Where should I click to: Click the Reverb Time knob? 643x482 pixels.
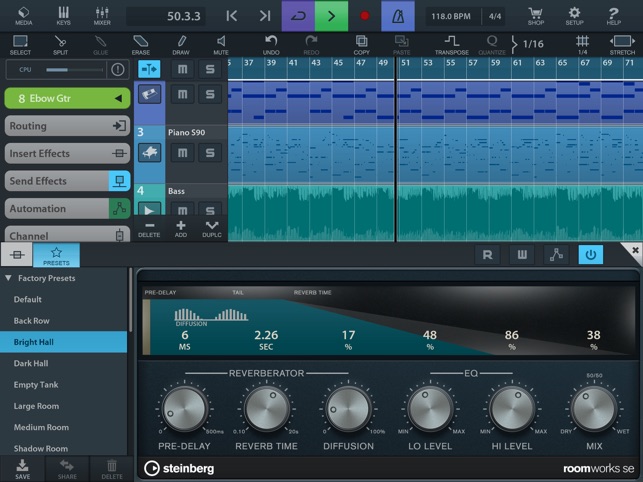point(266,409)
